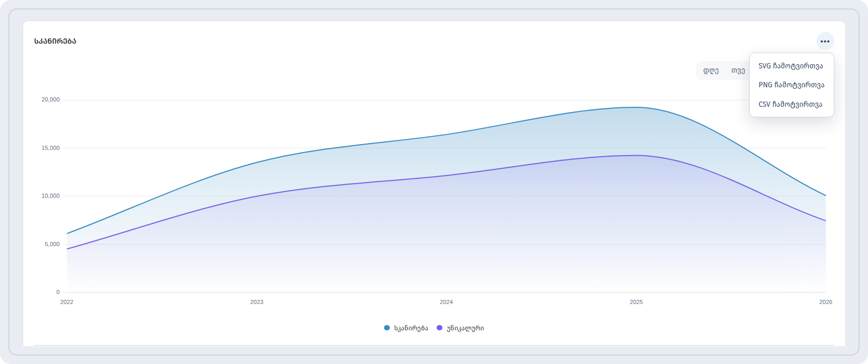868x364 pixels.
Task: Click the 2024 x-axis label
Action: [x=446, y=302]
